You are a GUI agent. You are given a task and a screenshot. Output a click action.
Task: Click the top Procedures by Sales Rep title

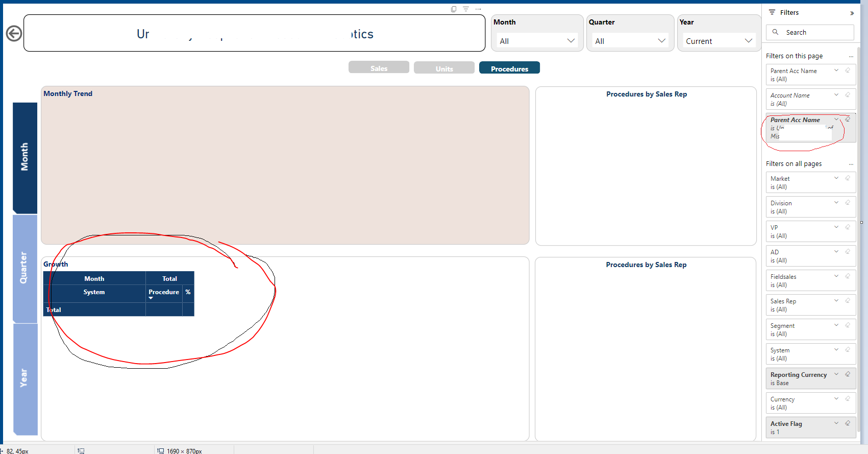[647, 94]
